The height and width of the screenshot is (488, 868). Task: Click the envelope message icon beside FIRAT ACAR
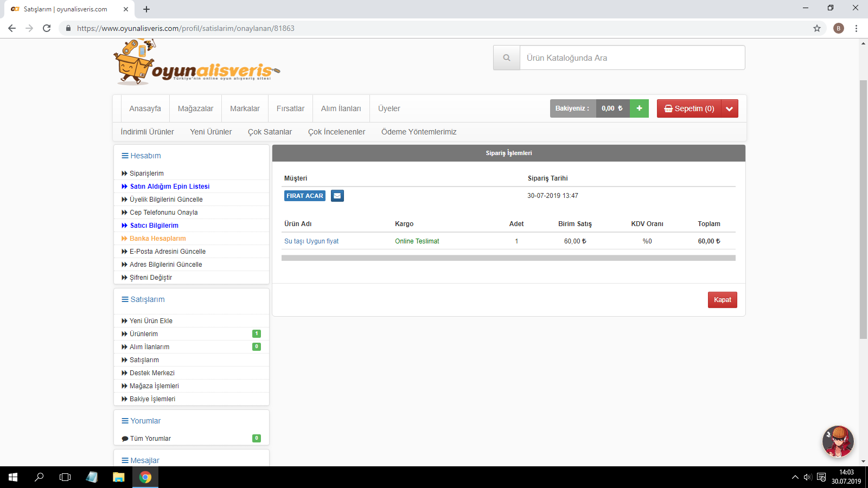point(337,196)
